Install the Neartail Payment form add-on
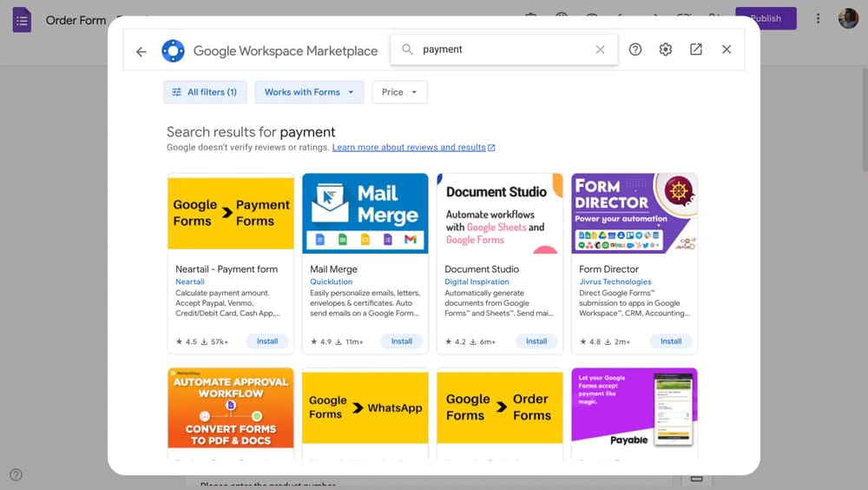Viewport: 868px width, 490px height. (267, 341)
